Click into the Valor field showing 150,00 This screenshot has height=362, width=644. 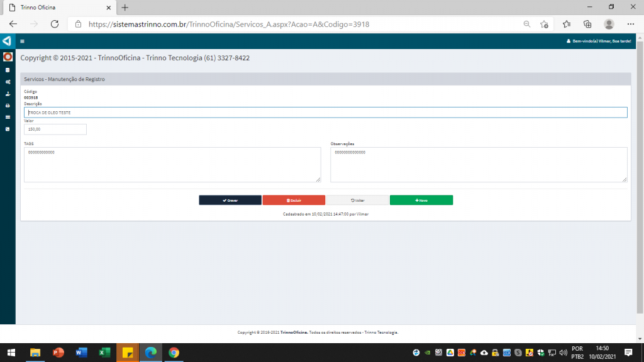coord(55,129)
